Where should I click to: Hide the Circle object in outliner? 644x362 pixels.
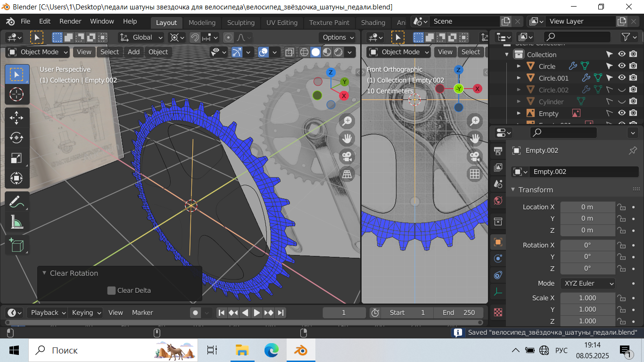click(x=622, y=66)
